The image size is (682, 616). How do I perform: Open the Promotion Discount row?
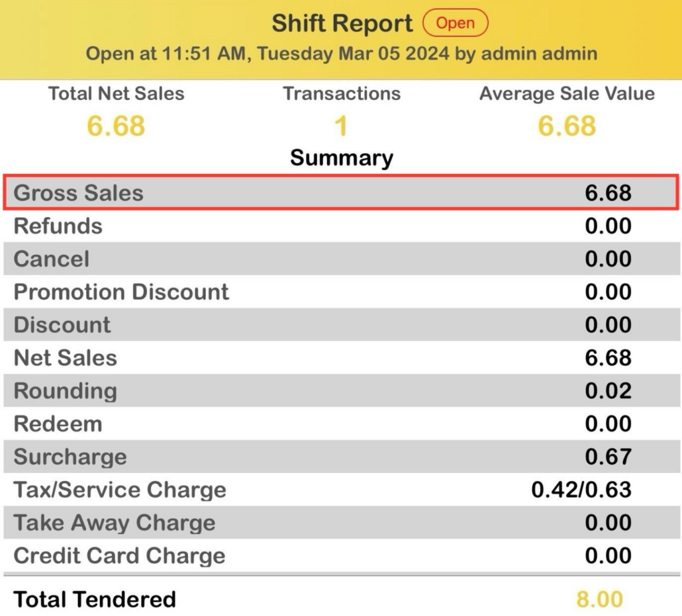(341, 292)
